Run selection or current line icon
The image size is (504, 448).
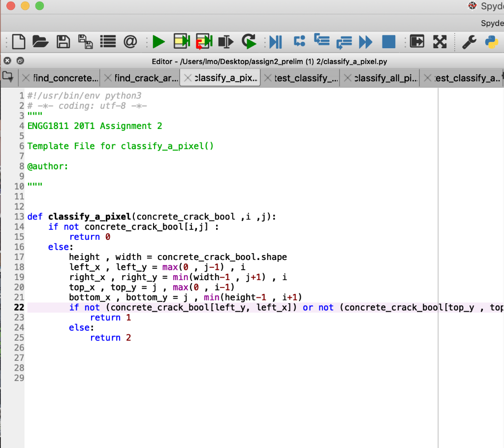pyautogui.click(x=225, y=42)
